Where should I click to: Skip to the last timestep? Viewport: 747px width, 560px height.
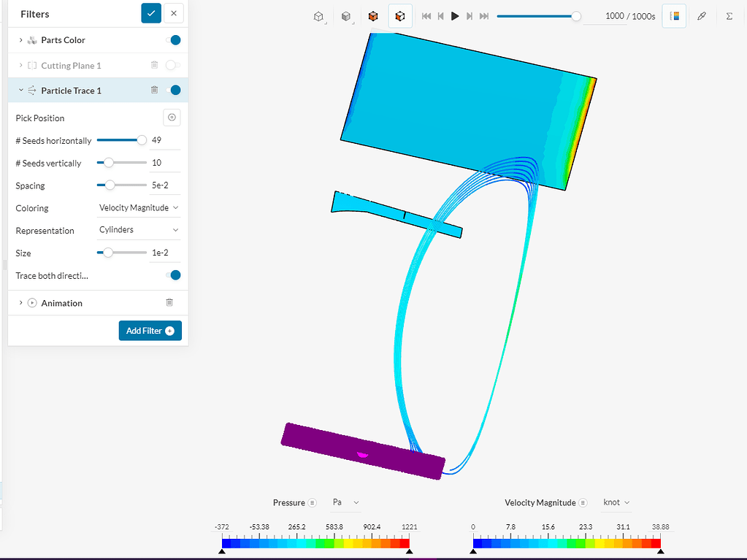click(483, 15)
